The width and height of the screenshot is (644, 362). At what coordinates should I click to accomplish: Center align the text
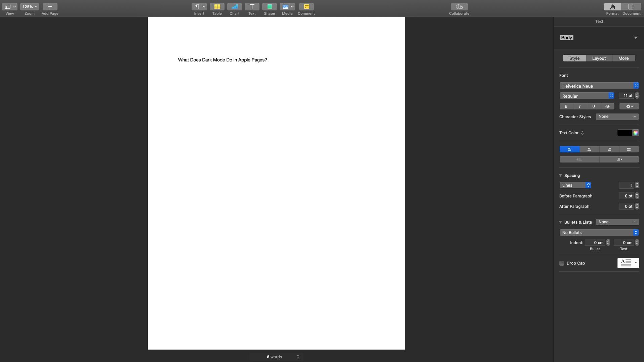click(589, 149)
